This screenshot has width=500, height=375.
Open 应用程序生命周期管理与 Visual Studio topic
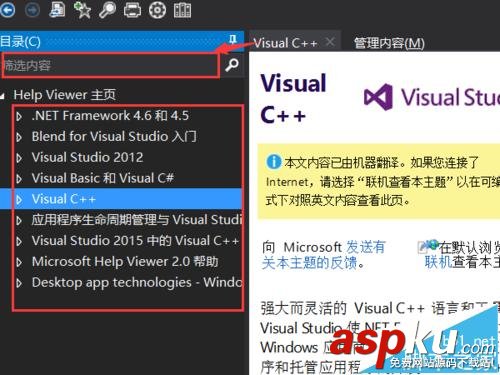point(137,220)
